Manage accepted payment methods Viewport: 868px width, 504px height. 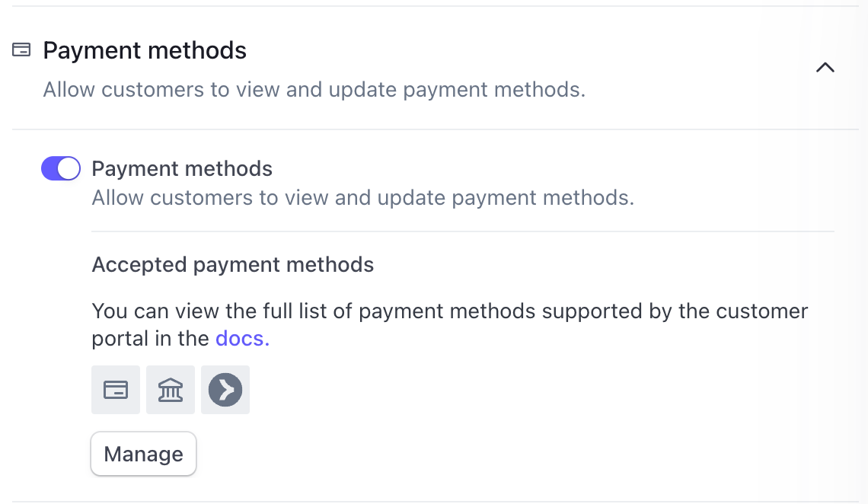[143, 454]
